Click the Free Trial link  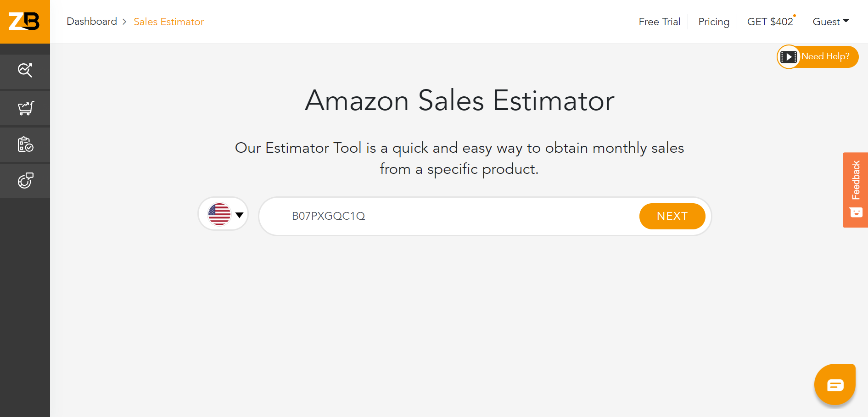pyautogui.click(x=660, y=22)
